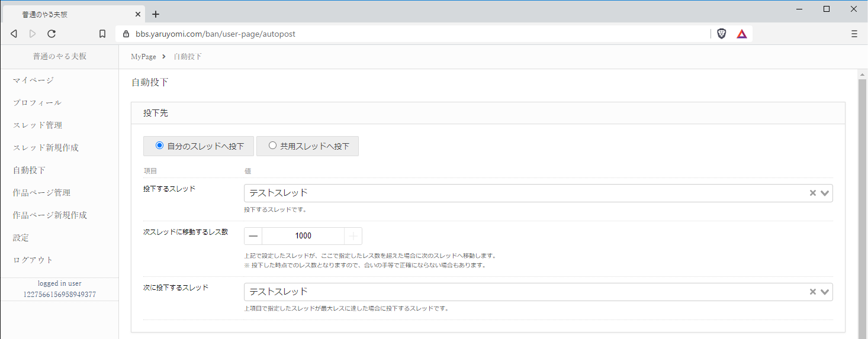Click the bookmark icon beside address bar
The image size is (868, 339).
click(x=102, y=34)
